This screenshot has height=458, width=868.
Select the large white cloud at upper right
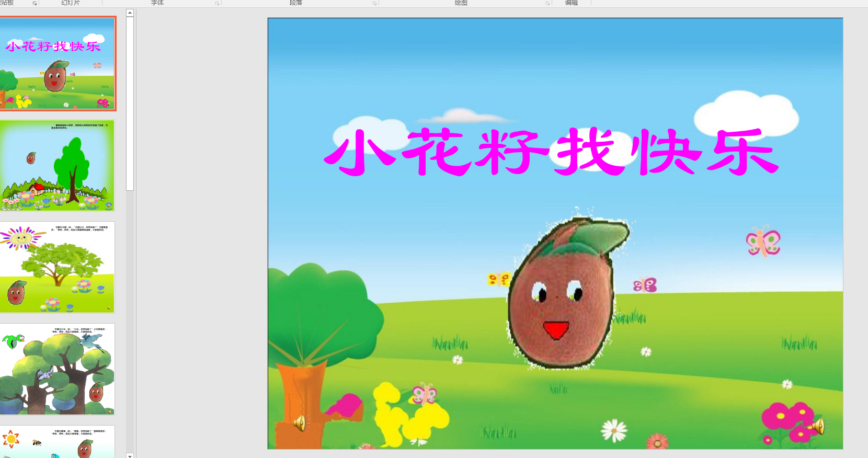(746, 116)
